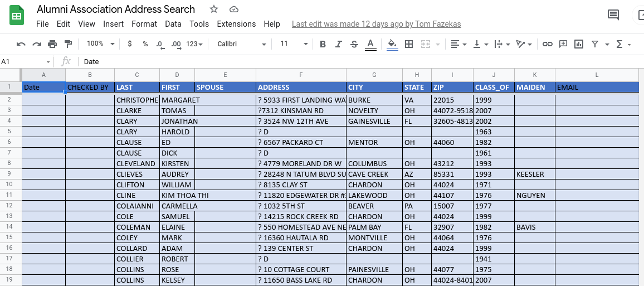The image size is (644, 286).
Task: Open last edit by Tom Fazekas link
Action: point(376,24)
